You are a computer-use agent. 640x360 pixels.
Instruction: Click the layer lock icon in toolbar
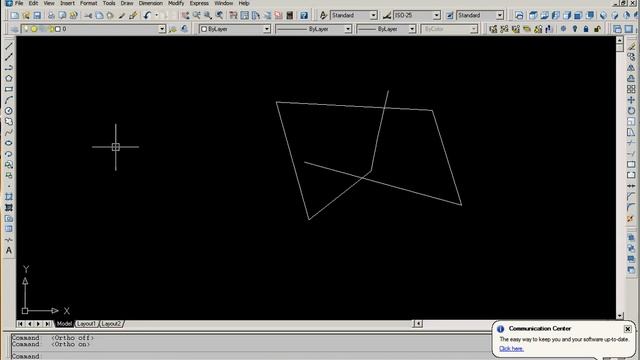(x=586, y=29)
